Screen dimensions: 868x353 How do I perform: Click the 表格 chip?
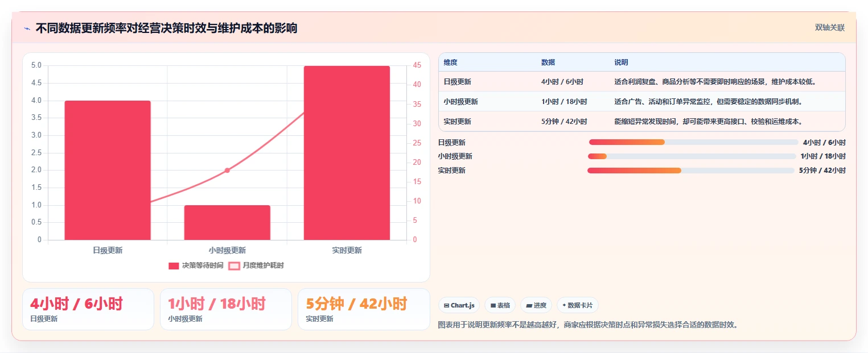click(x=500, y=305)
